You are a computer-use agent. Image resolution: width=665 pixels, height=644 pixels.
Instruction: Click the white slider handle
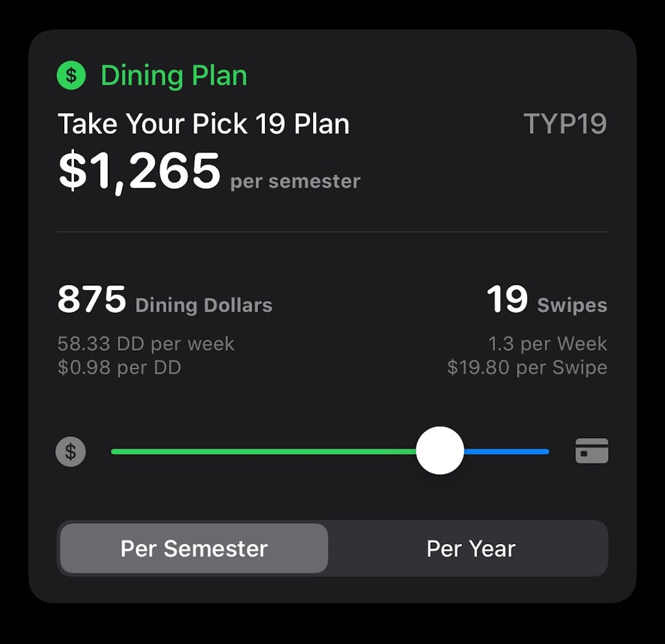440,451
